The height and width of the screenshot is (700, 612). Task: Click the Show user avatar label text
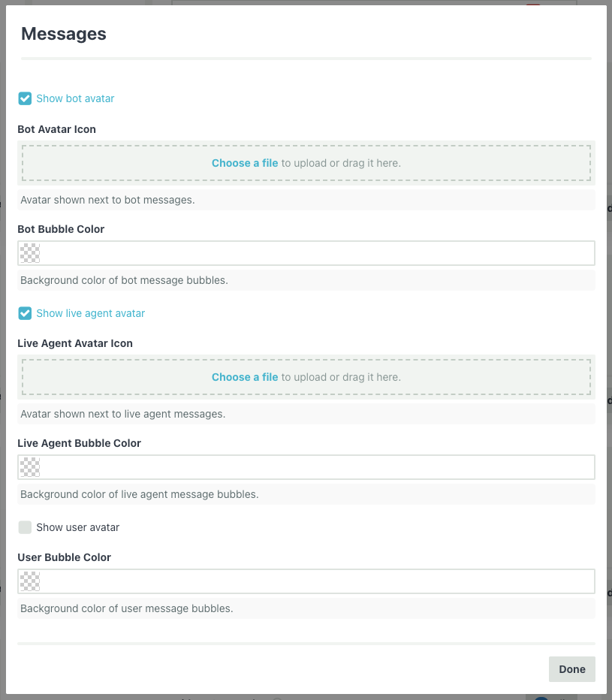click(x=77, y=527)
